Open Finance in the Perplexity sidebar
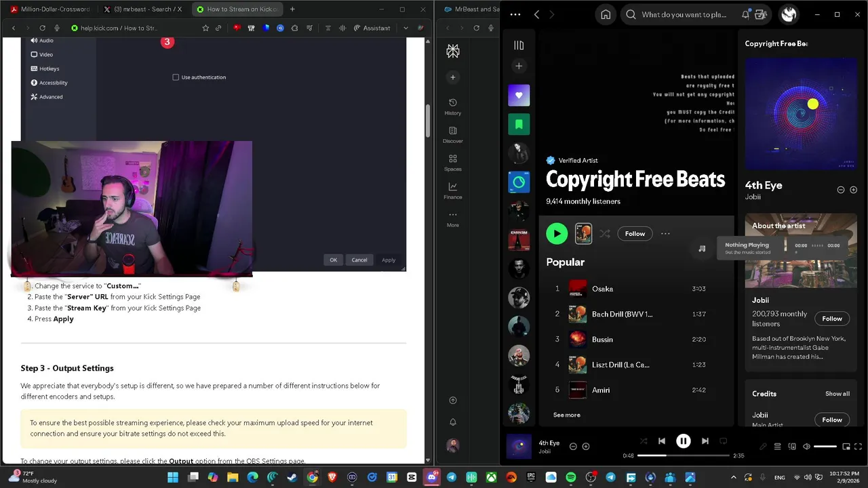This screenshot has height=488, width=868. (453, 190)
